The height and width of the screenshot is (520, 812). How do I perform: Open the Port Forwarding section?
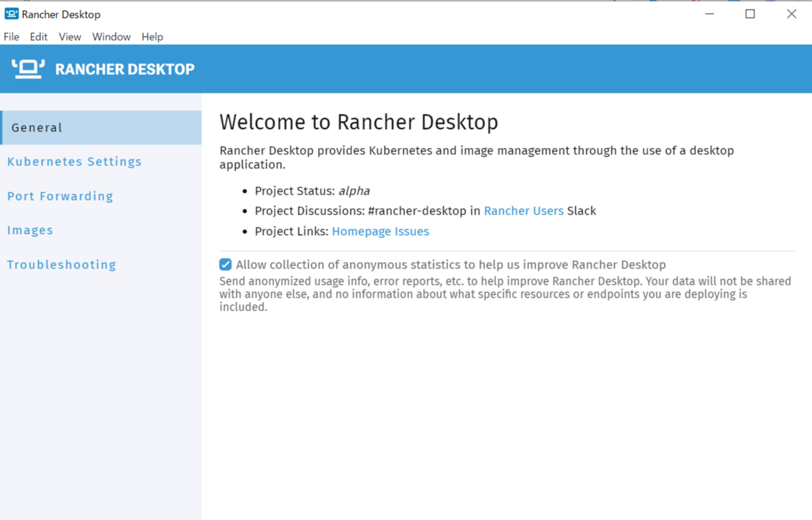[x=60, y=196]
